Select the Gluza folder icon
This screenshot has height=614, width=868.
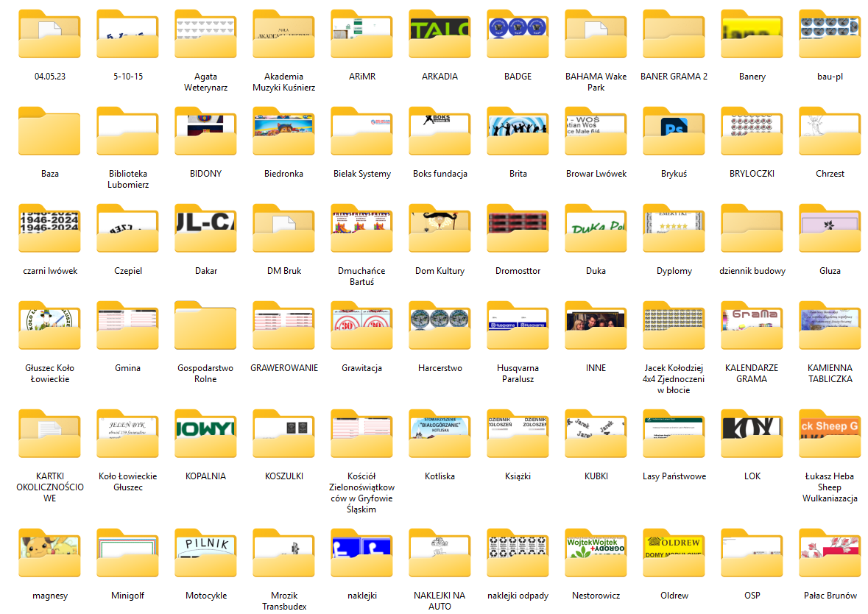click(x=830, y=228)
